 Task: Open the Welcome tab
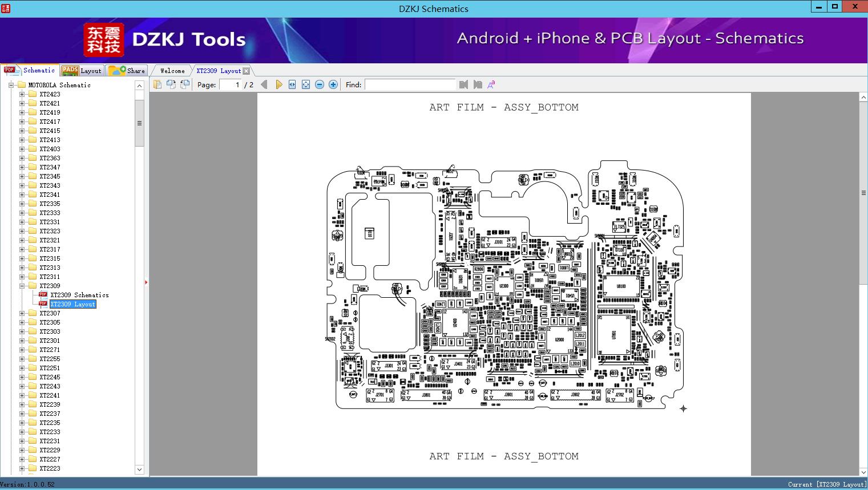tap(172, 71)
